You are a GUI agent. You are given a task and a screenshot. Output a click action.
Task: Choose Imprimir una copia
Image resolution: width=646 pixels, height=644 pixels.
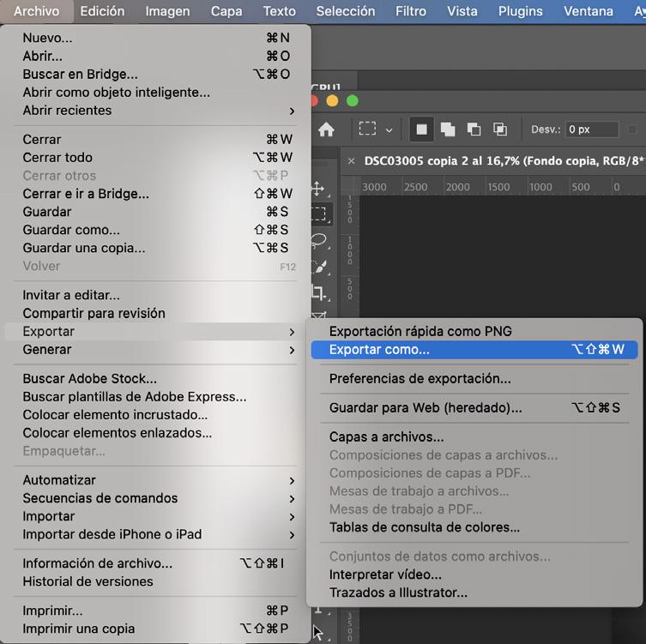[x=156, y=629]
